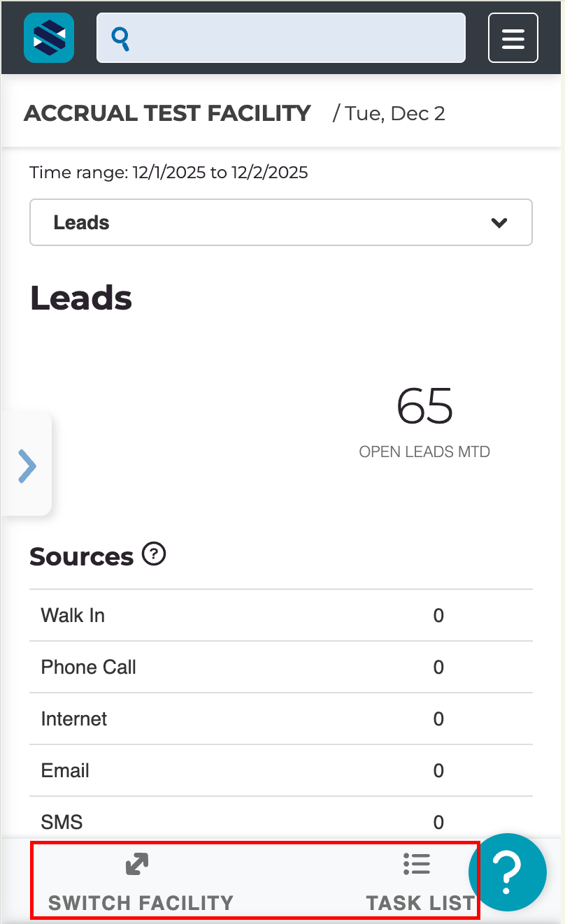This screenshot has height=924, width=565.
Task: Tap the Switch Facility label
Action: pyautogui.click(x=141, y=902)
